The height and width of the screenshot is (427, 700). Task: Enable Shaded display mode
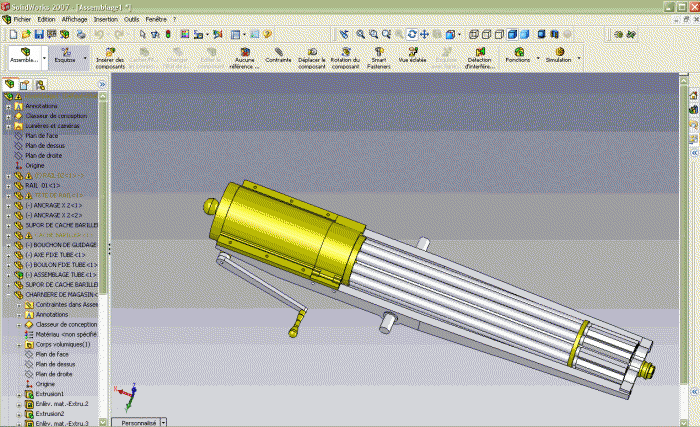[525, 34]
